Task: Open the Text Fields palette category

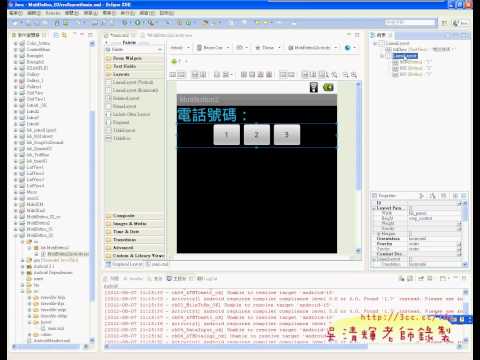Action: click(134, 66)
